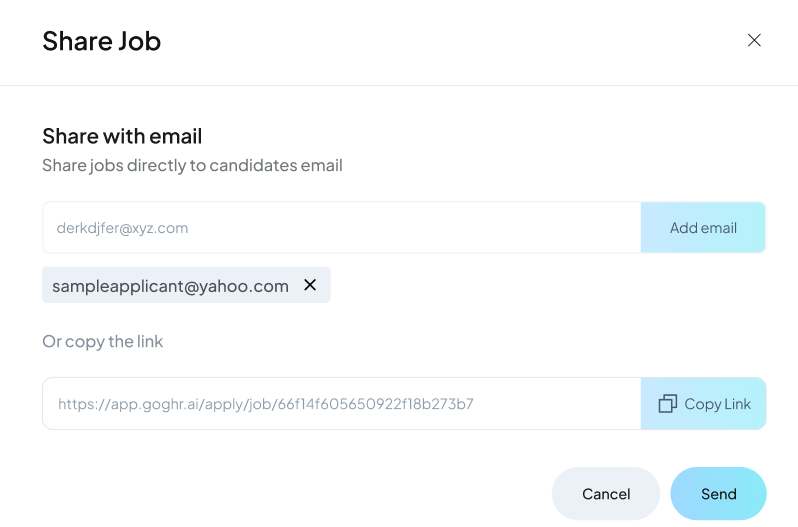Click the dialog header divider area
798x527 pixels.
click(399, 85)
